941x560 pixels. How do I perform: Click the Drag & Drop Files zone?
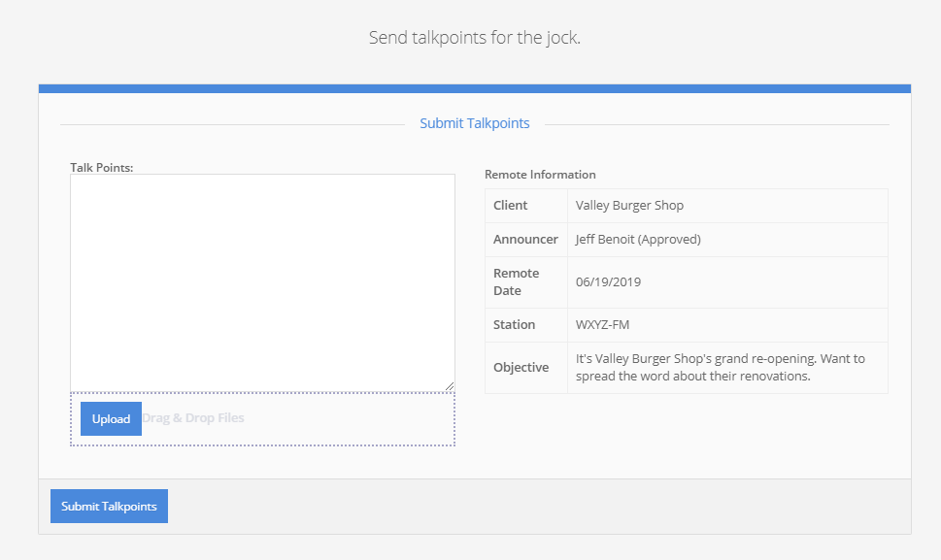pos(291,419)
